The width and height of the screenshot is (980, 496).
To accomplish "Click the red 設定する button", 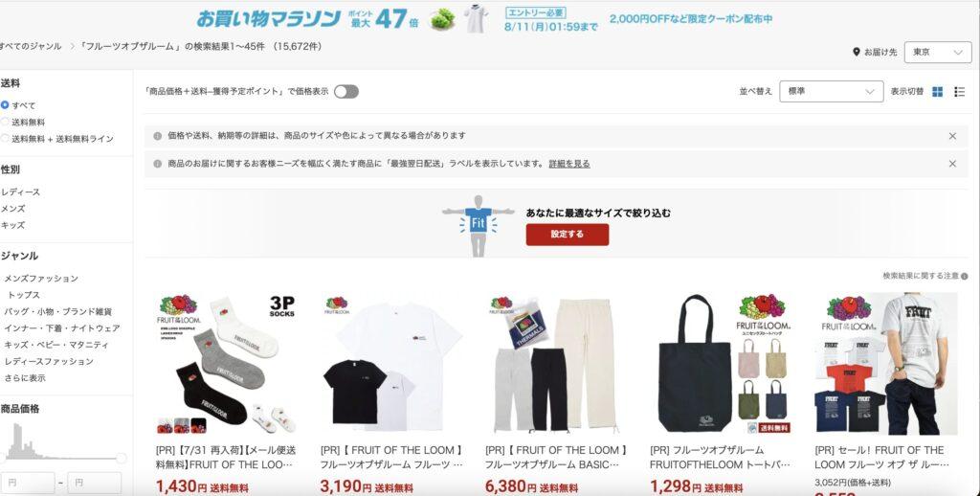I will point(567,234).
